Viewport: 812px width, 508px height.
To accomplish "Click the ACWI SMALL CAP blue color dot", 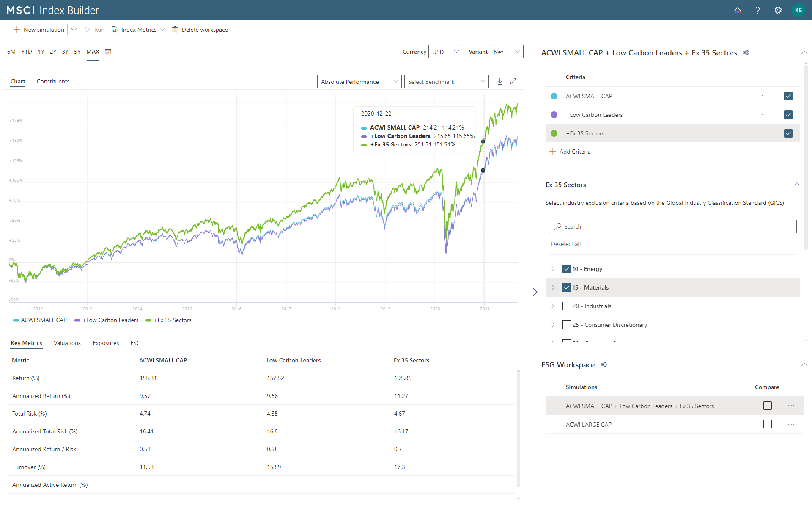I will click(554, 96).
